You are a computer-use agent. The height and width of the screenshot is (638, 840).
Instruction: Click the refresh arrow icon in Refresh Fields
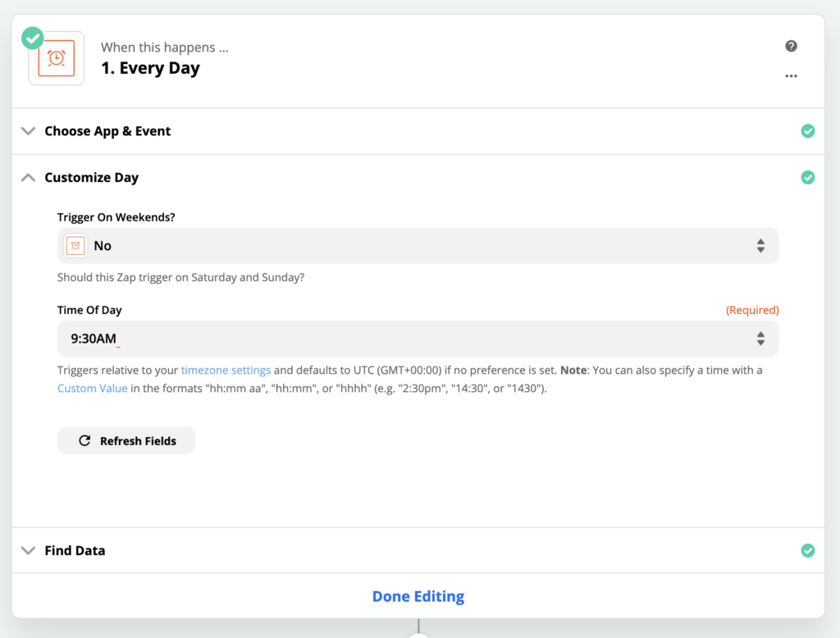(84, 441)
